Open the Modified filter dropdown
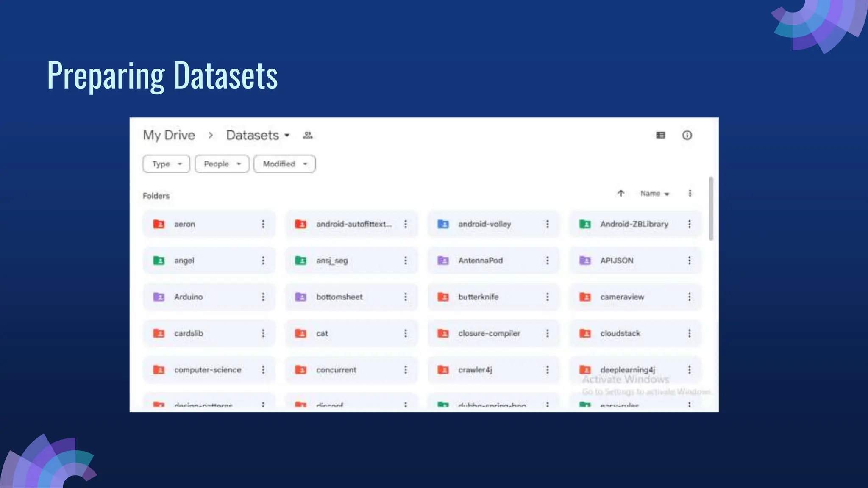The height and width of the screenshot is (488, 868). (x=284, y=164)
